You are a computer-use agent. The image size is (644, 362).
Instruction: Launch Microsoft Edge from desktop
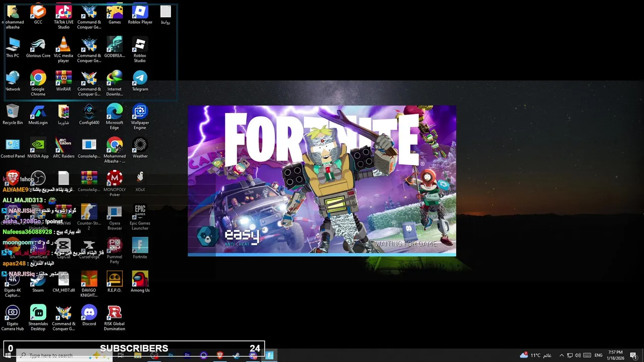(x=115, y=117)
